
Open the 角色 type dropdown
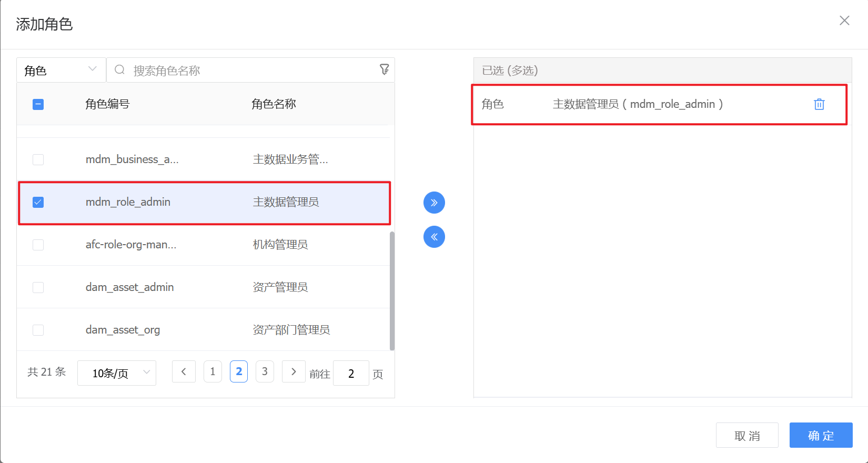61,70
